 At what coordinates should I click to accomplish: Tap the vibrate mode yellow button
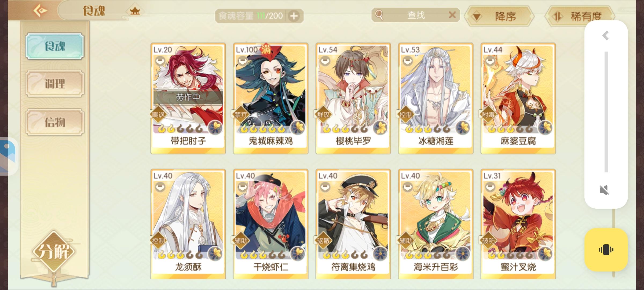coord(606,250)
